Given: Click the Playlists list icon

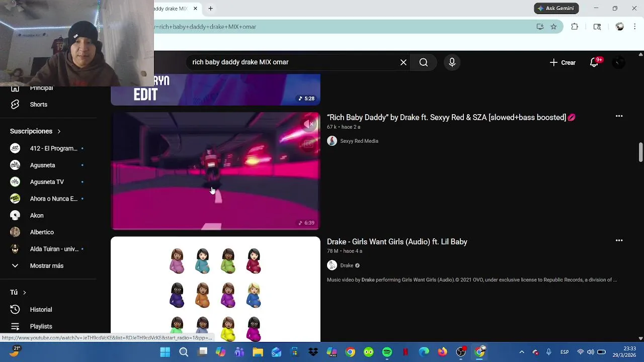Looking at the screenshot, I should [x=15, y=326].
